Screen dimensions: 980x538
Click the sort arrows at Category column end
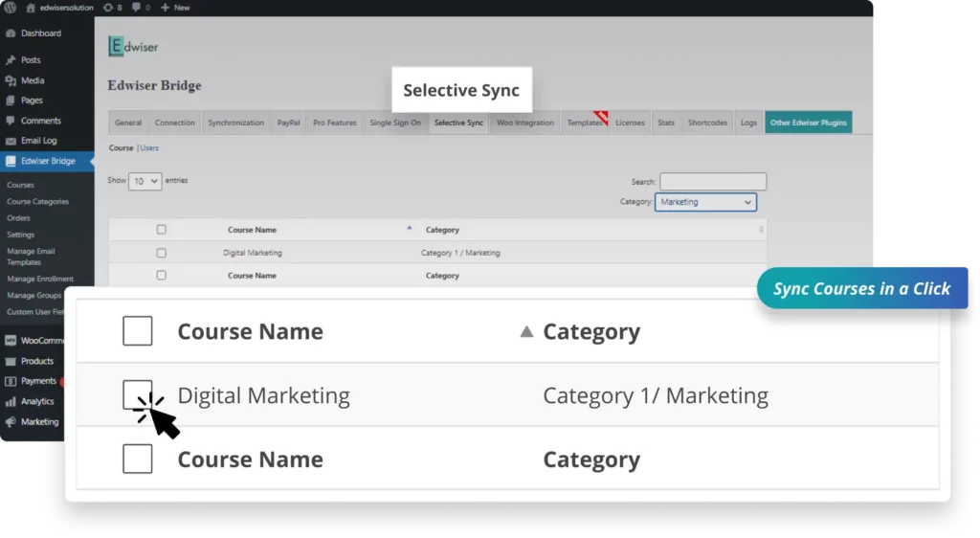point(761,230)
